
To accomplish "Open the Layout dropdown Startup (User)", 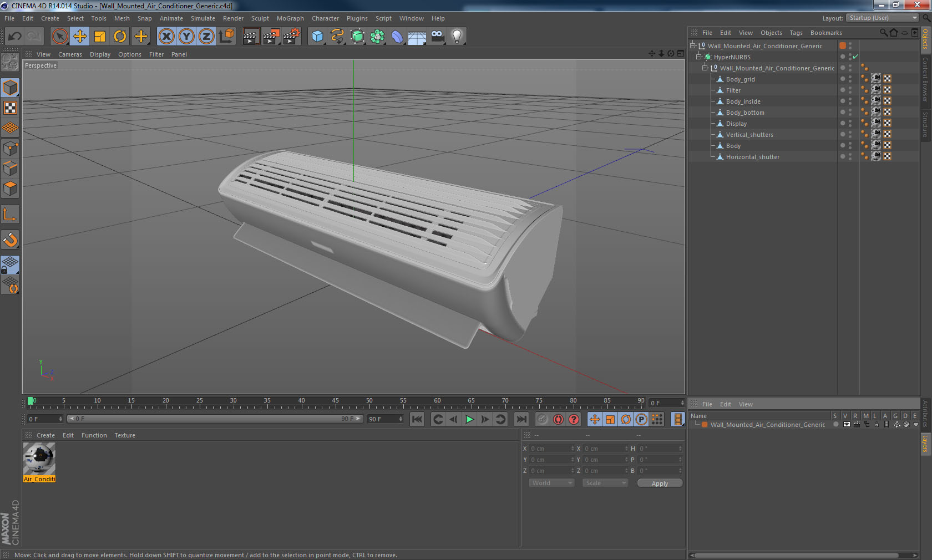I will [883, 18].
